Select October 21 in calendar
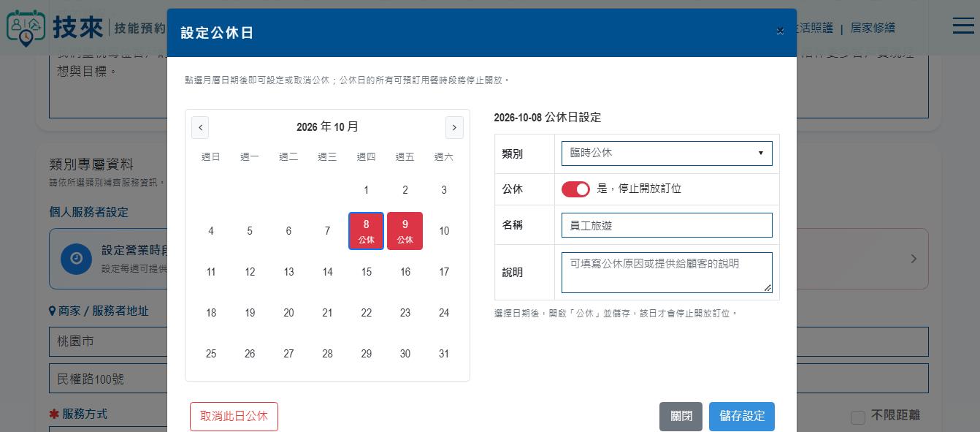Viewport: 980px width, 432px height. coord(327,313)
